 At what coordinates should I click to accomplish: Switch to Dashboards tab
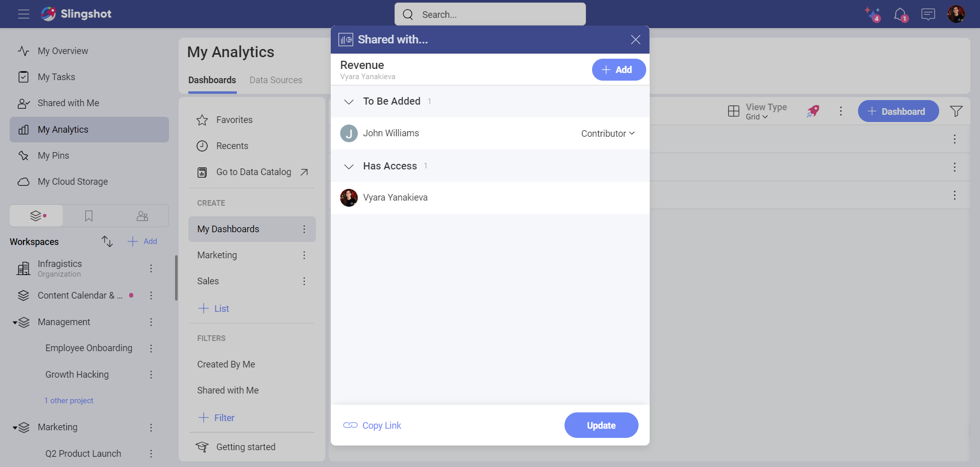212,80
